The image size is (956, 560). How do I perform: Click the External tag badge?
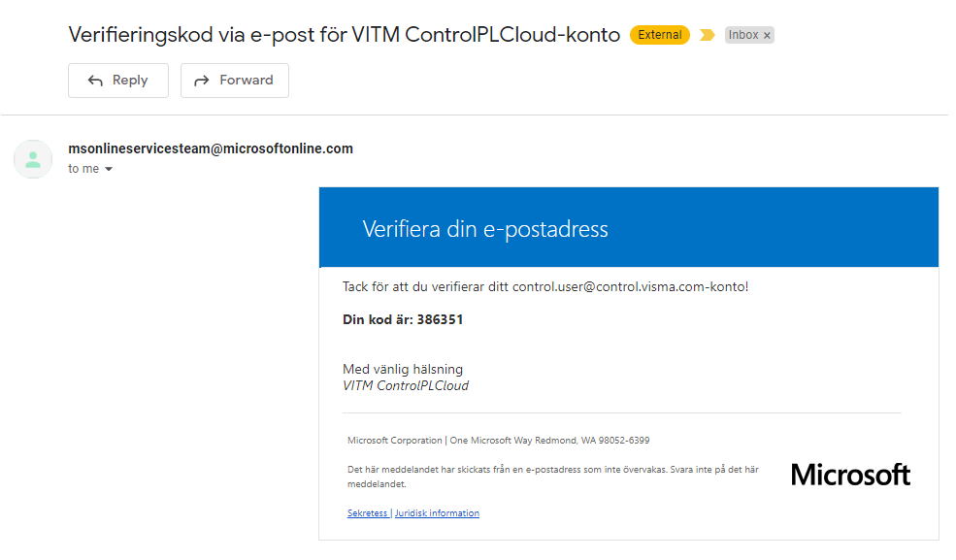(x=660, y=35)
